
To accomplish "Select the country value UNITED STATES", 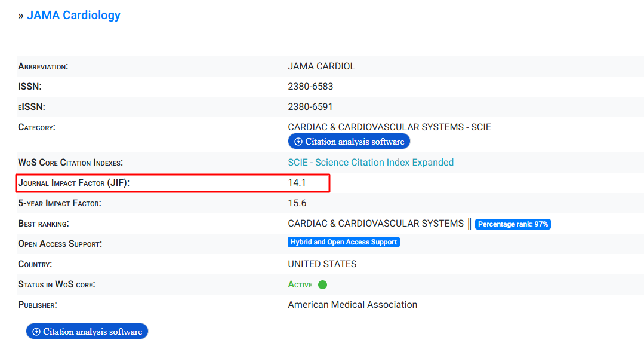I will [x=322, y=264].
